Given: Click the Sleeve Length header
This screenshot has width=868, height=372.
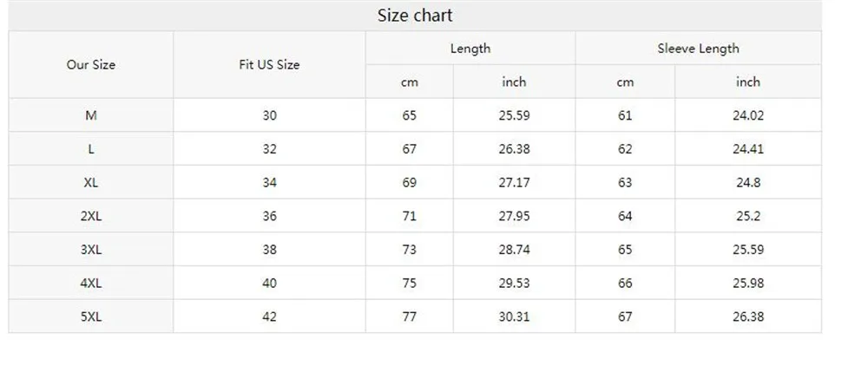Looking at the screenshot, I should click(698, 48).
